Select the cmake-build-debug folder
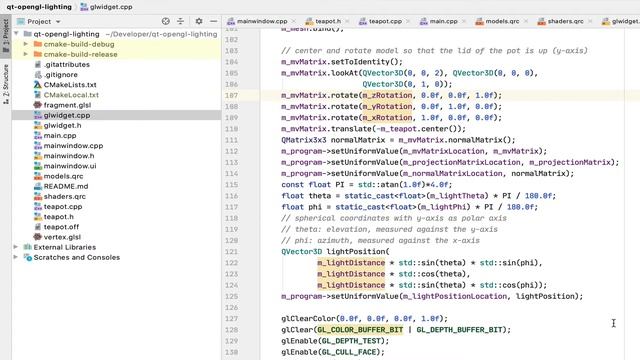Viewport: 640px width, 360px height. [79, 44]
